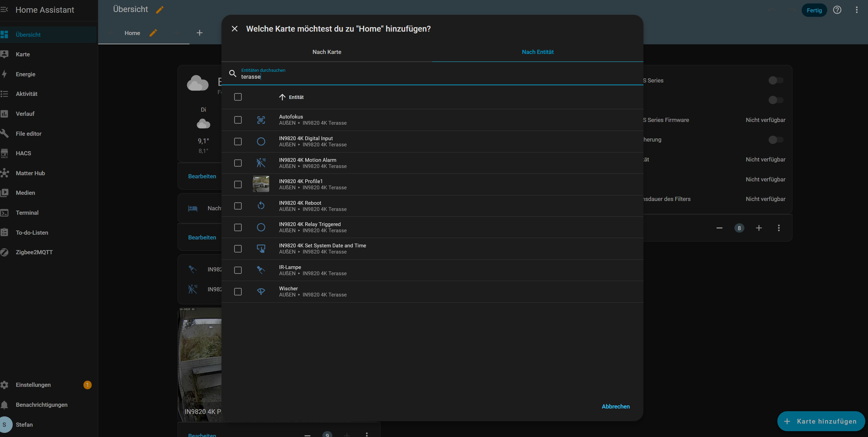Viewport: 868px width, 437px height.
Task: Click the pencil icon next to Übersicht
Action: pos(160,10)
